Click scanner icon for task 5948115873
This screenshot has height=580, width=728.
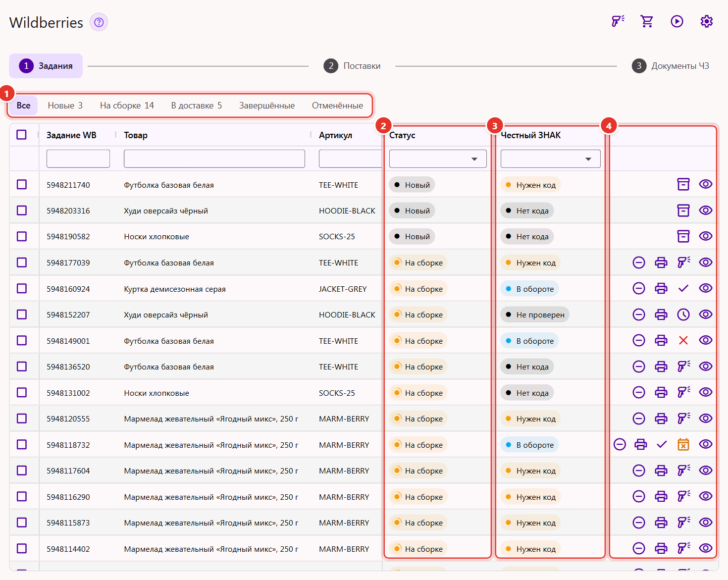point(683,523)
